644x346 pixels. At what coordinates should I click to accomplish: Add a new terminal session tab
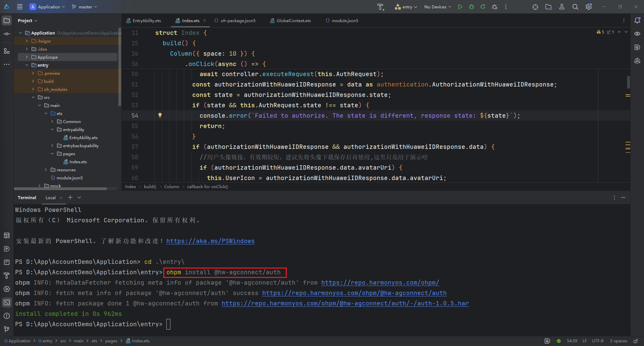70,197
